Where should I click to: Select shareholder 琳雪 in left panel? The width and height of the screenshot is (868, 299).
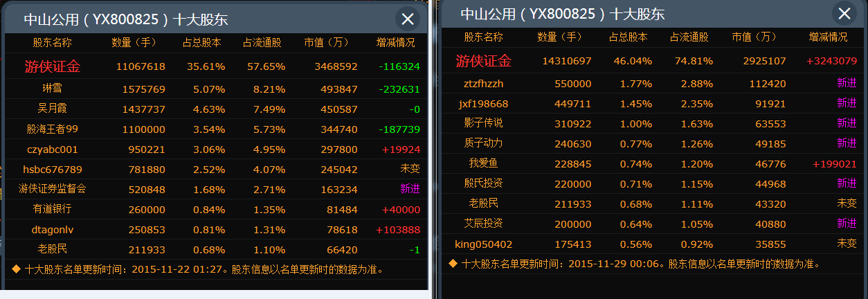(x=52, y=89)
